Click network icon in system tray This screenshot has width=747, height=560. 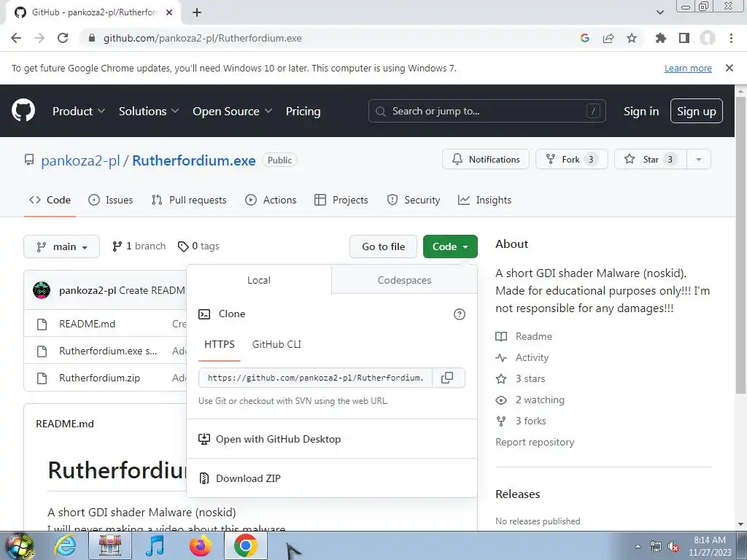(x=656, y=547)
